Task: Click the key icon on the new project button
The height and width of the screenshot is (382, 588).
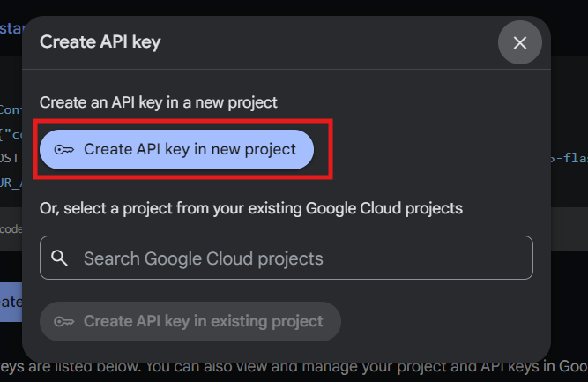Action: pos(64,150)
